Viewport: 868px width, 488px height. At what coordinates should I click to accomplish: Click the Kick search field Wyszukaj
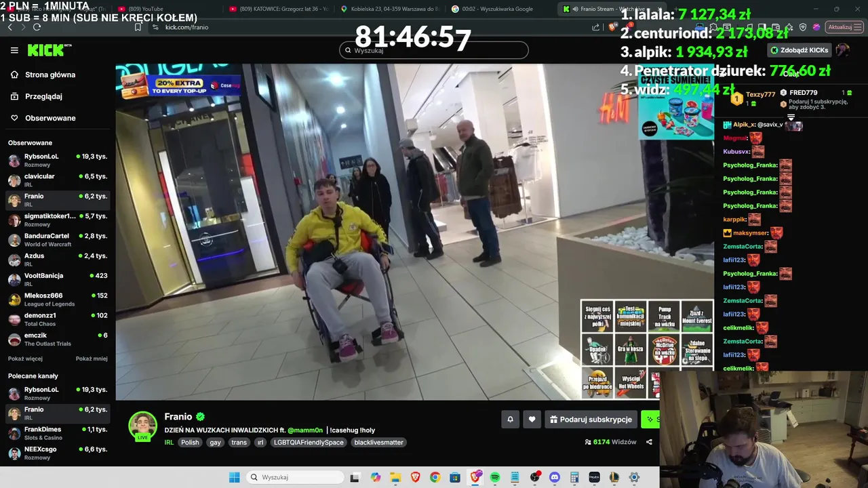pyautogui.click(x=434, y=50)
